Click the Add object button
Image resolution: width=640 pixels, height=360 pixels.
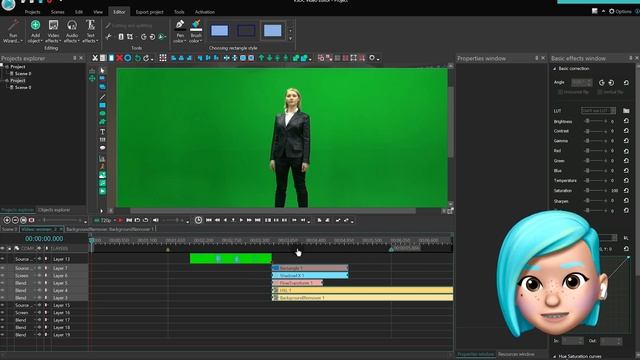(35, 31)
